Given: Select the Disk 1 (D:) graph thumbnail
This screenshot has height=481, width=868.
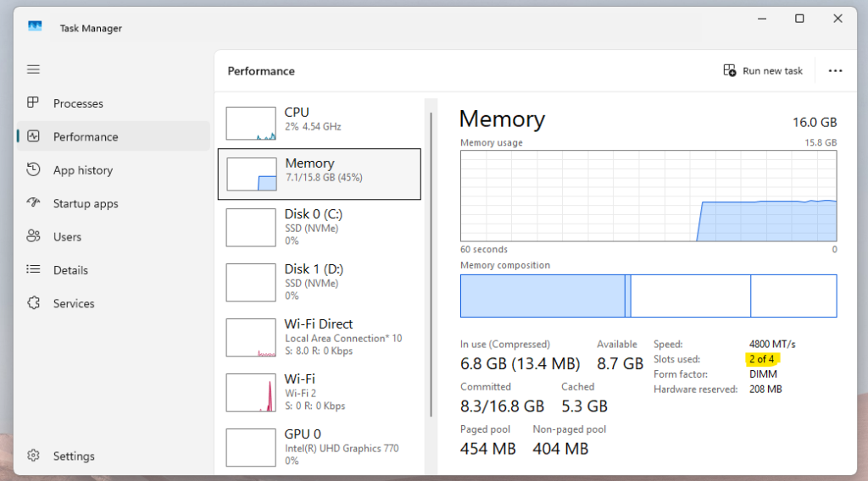Looking at the screenshot, I should pyautogui.click(x=251, y=283).
